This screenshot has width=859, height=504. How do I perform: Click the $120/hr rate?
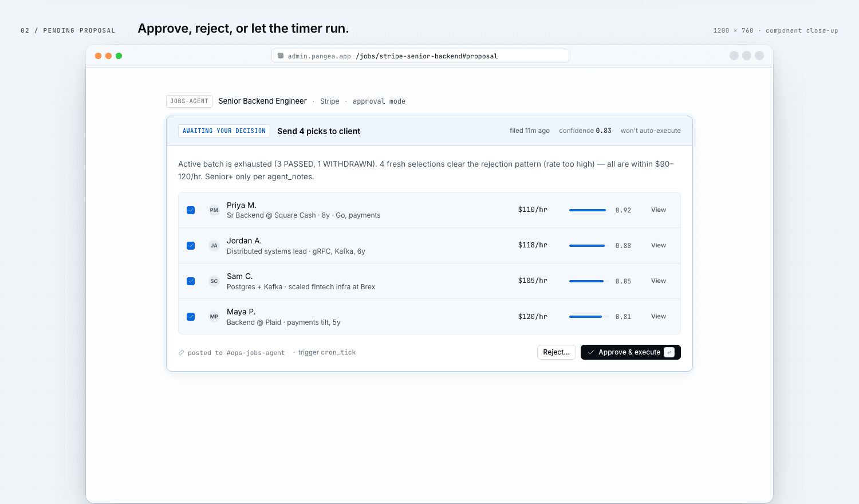[533, 316]
